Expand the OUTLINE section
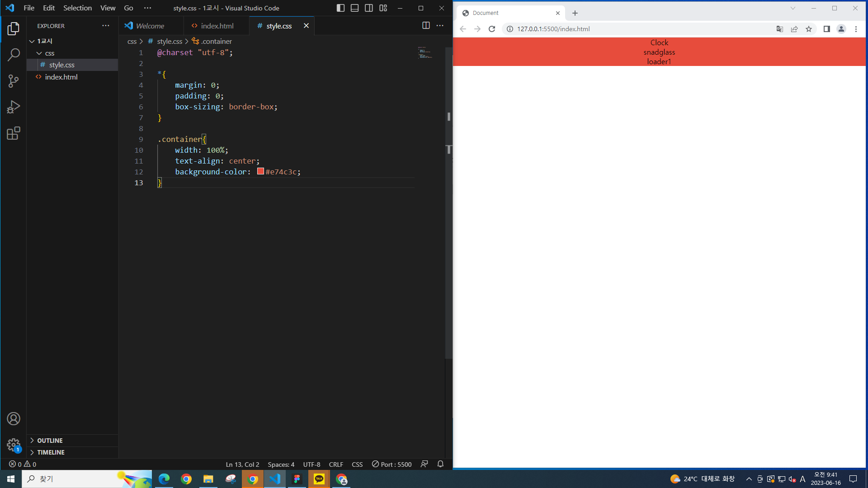This screenshot has height=488, width=868. (50, 441)
